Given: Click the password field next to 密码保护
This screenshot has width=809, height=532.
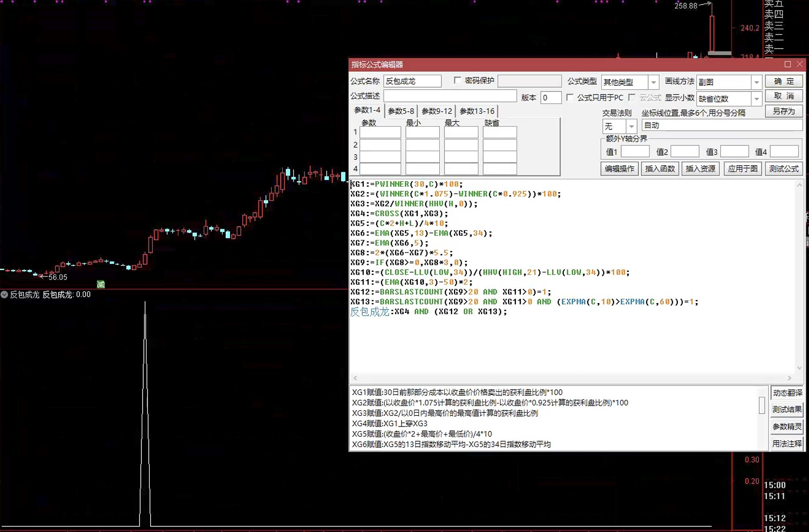Looking at the screenshot, I should (530, 81).
